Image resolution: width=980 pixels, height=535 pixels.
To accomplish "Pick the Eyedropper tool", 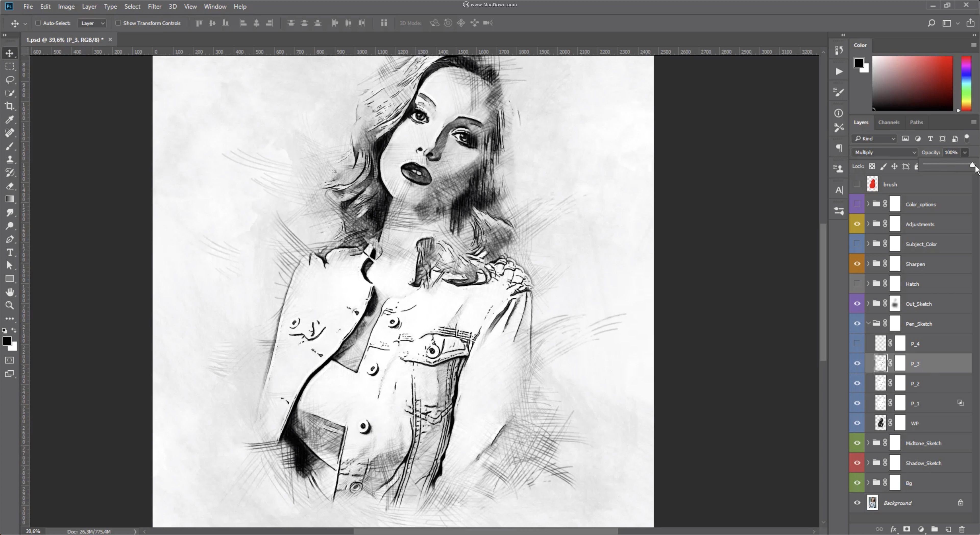I will pos(10,119).
